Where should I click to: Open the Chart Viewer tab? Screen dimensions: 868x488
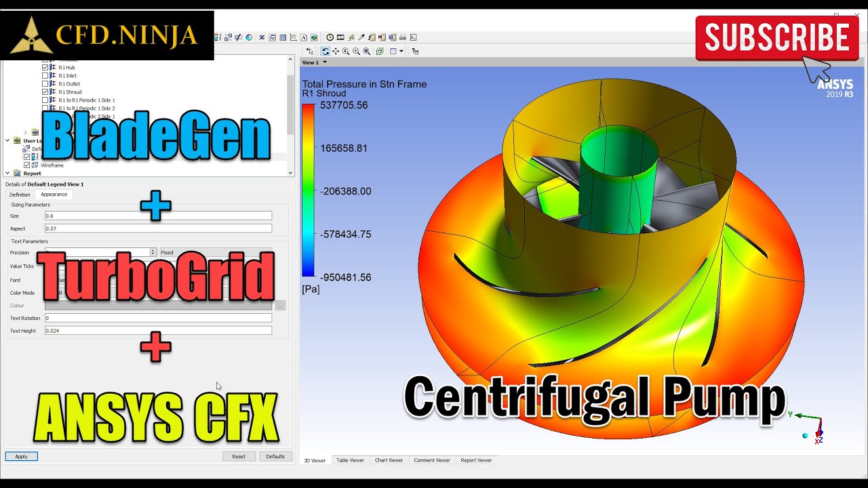(x=389, y=460)
